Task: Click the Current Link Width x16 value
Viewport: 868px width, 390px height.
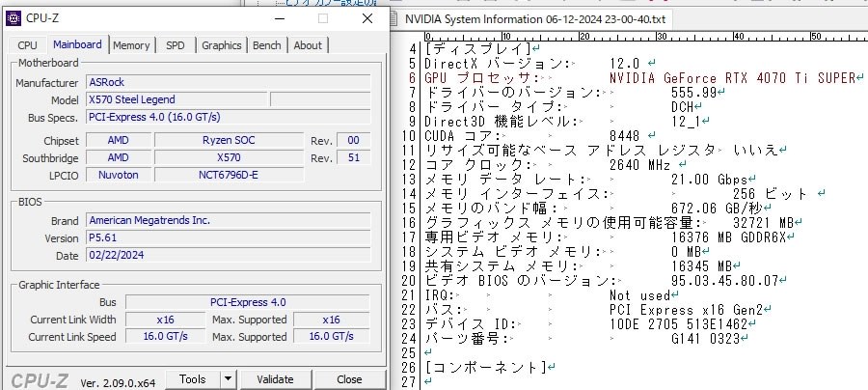Action: [165, 320]
